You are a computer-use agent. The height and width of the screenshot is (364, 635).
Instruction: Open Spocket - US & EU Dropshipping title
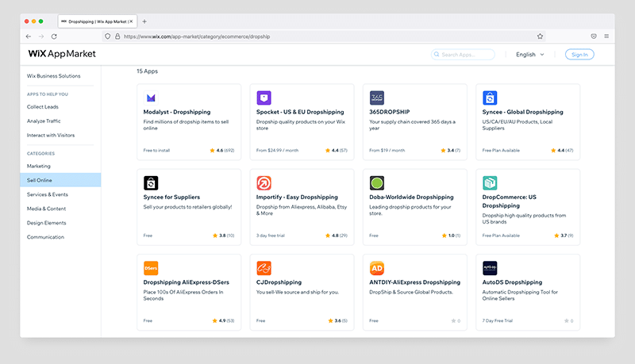(x=300, y=112)
